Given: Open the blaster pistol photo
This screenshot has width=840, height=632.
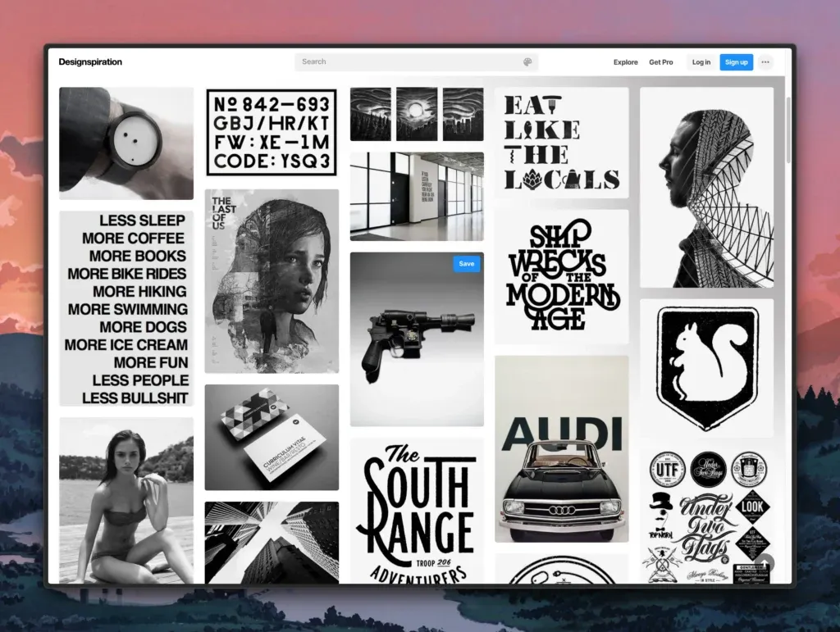Looking at the screenshot, I should click(417, 339).
